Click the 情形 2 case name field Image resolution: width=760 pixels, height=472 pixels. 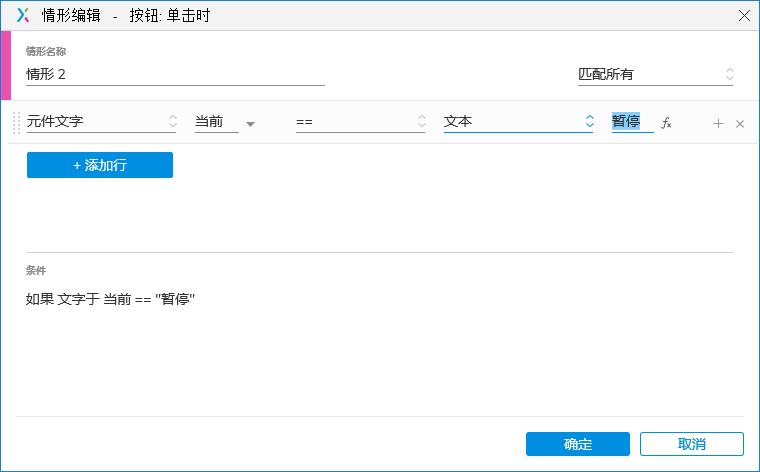175,75
